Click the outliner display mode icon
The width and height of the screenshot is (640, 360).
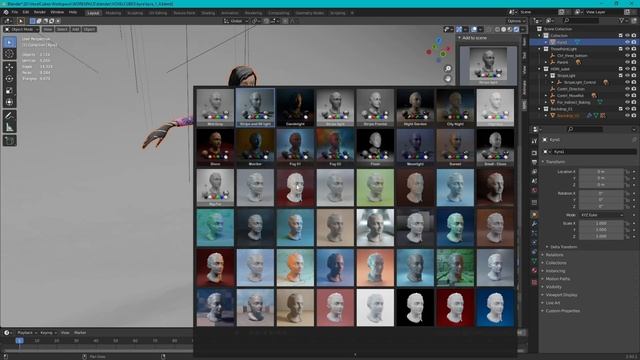coord(551,20)
